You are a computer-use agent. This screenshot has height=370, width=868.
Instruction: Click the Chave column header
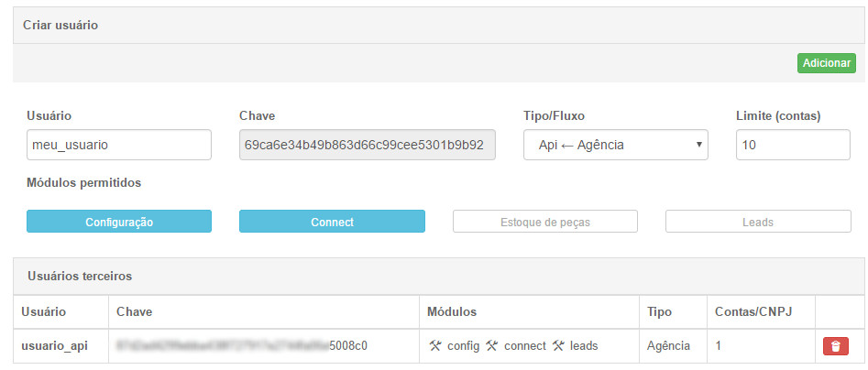click(134, 312)
